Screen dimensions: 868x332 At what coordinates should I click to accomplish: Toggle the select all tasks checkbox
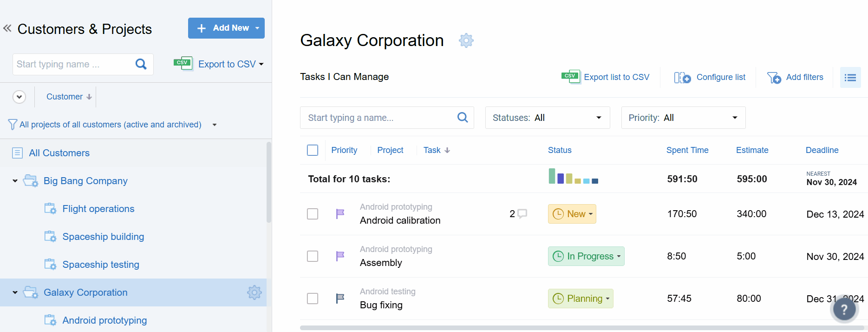pyautogui.click(x=313, y=150)
